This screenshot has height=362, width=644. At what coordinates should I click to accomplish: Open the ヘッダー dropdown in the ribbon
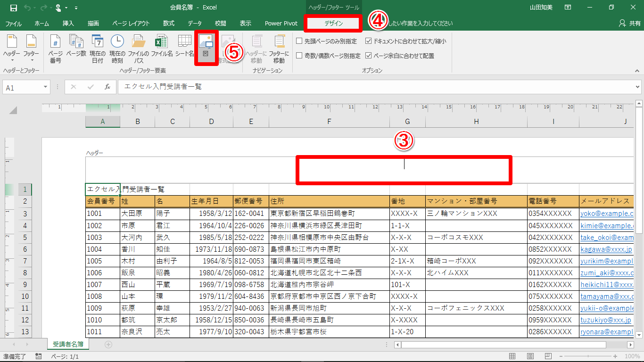tap(12, 49)
